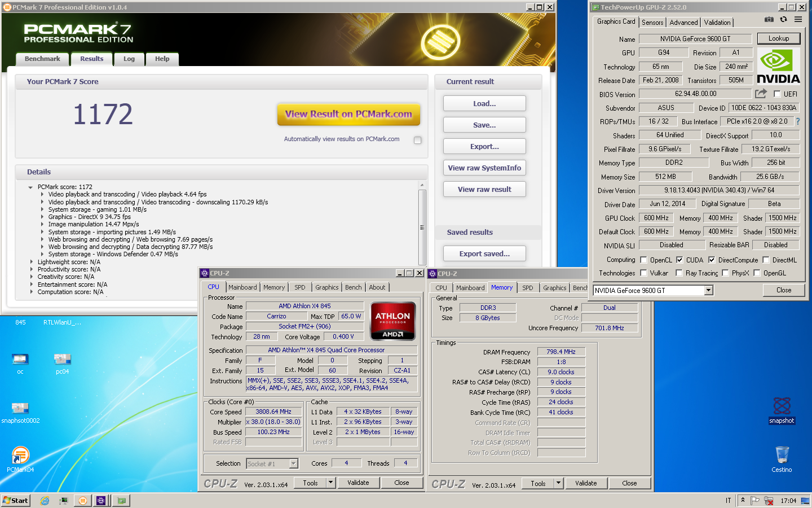Viewport: 812px width, 508px height.
Task: Click the Lookup button in GPU-Z
Action: (778, 38)
